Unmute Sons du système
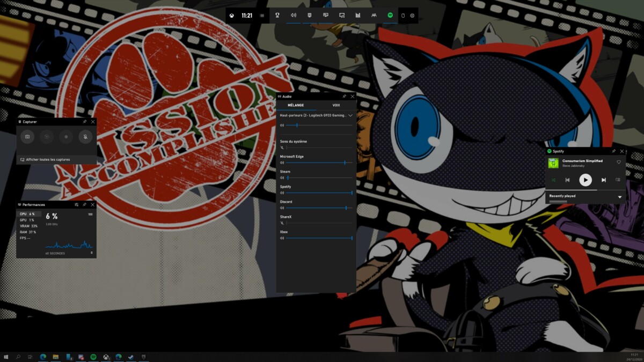The image size is (644, 362). tap(282, 147)
